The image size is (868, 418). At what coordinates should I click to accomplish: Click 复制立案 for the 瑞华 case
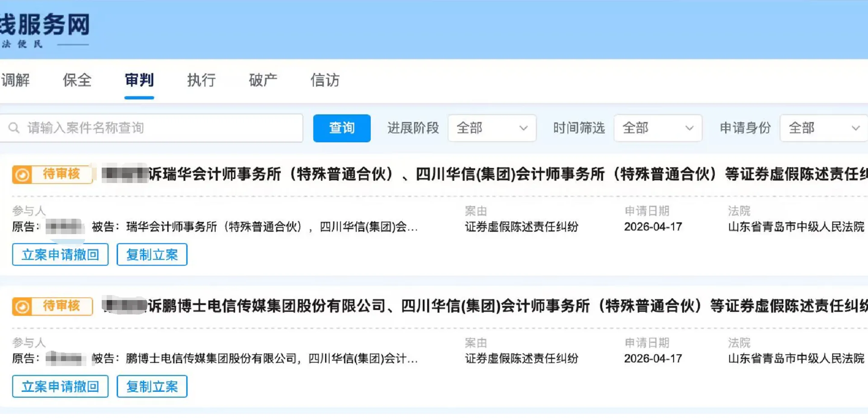click(152, 254)
